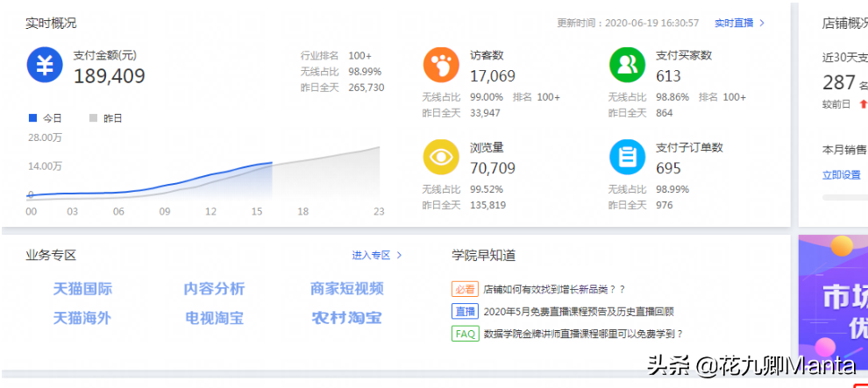Click paid sub-orders count 695

[x=668, y=168]
